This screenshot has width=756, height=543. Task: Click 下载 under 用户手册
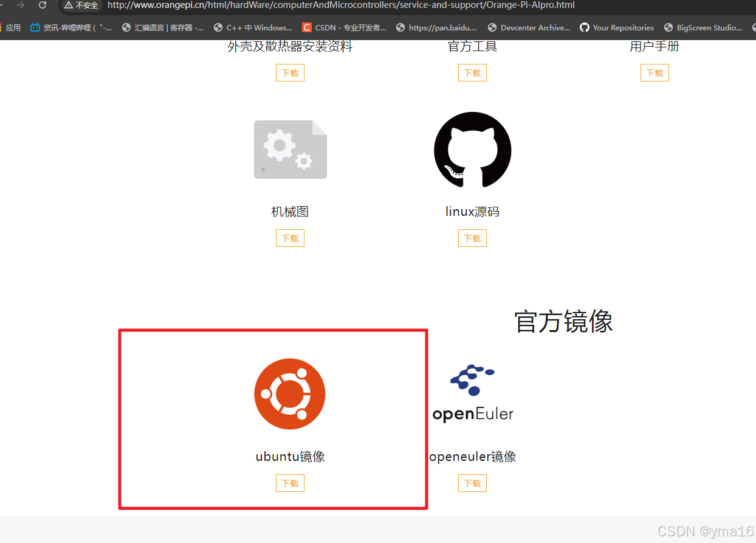(655, 73)
